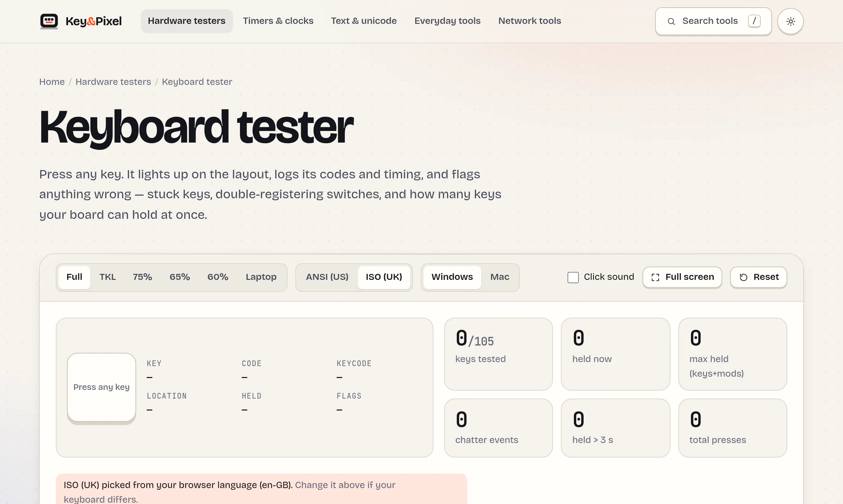The height and width of the screenshot is (504, 843).
Task: Click the slash shortcut key badge
Action: (754, 21)
